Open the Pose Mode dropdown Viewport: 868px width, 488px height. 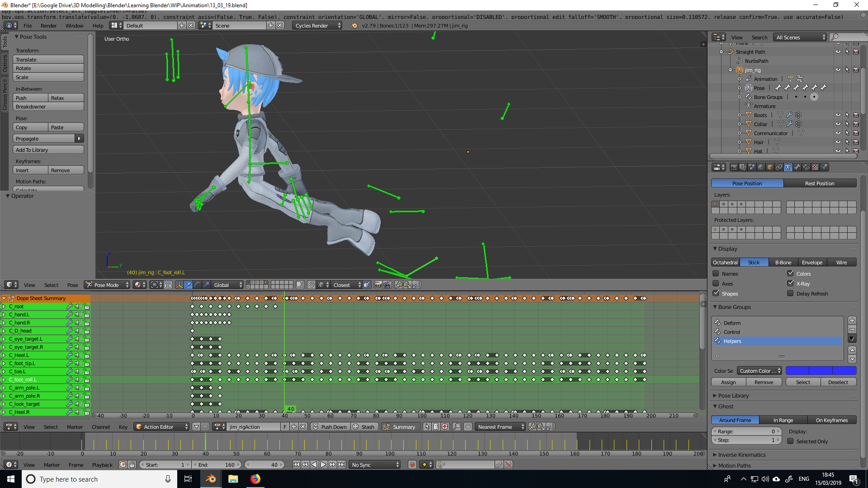(107, 285)
